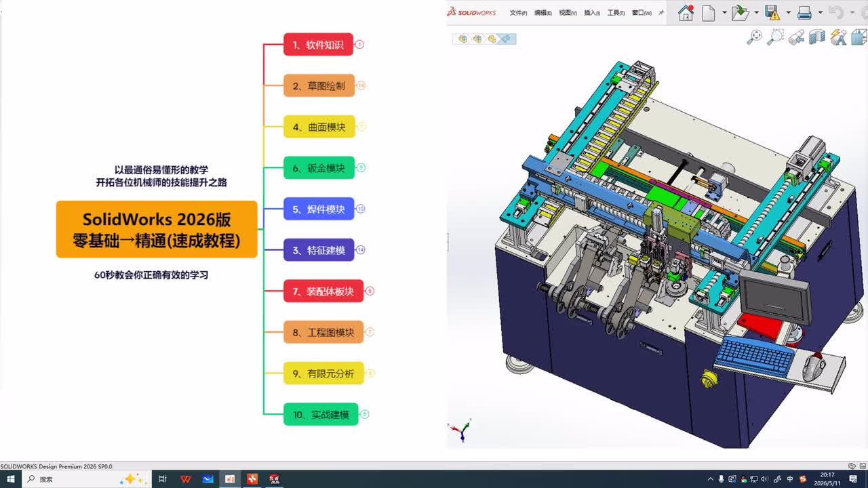868x488 pixels.
Task: Print the document using the printer icon
Action: [x=804, y=13]
